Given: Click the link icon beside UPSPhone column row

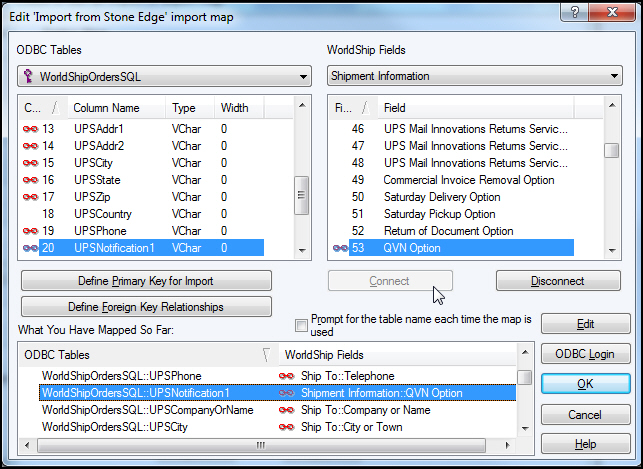Looking at the screenshot, I should 30,231.
